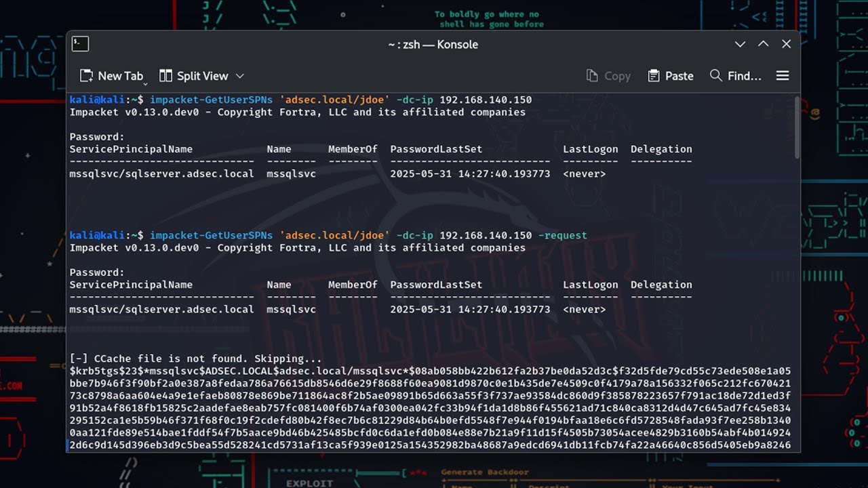Click the first impacket-GetUserSPNs command
This screenshot has width=868, height=488.
click(340, 100)
